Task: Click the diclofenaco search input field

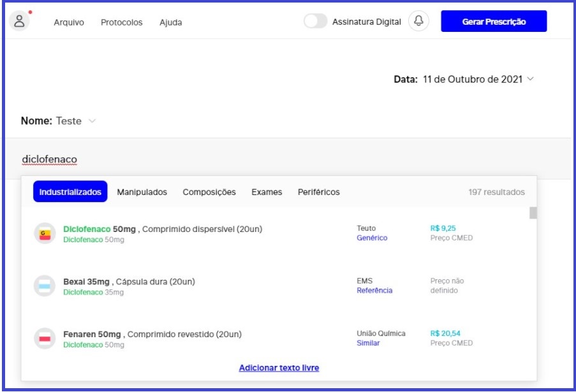Action: pos(255,159)
